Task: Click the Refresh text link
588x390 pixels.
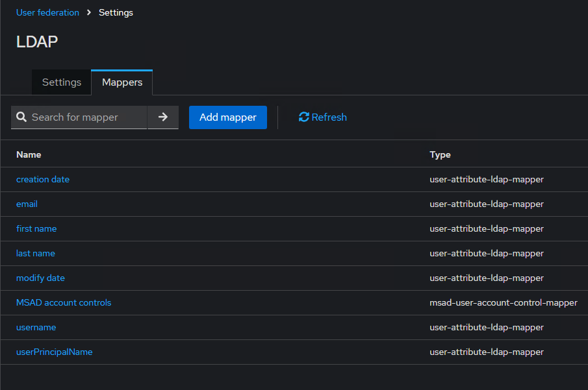Action: (329, 117)
